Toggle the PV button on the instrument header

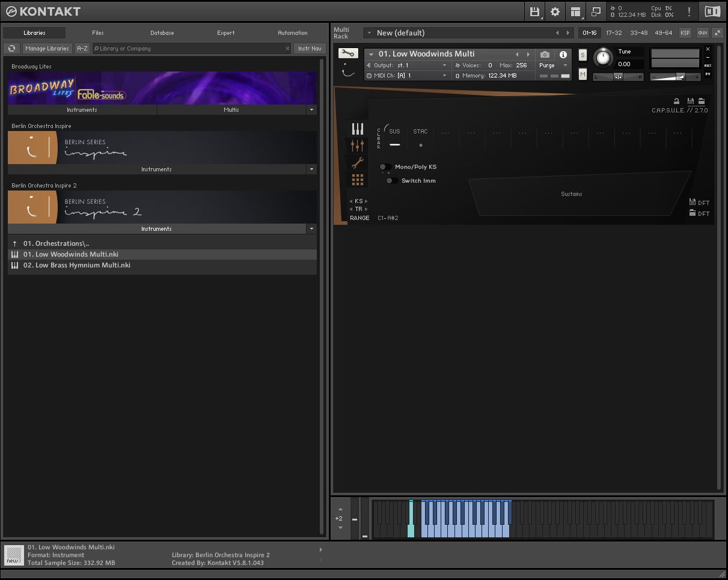pos(708,74)
